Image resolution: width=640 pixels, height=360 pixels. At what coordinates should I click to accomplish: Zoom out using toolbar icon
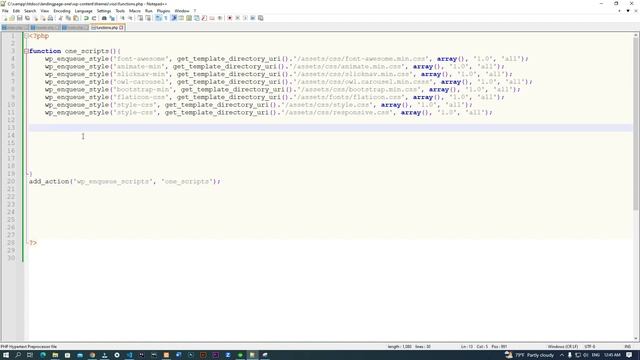click(130, 18)
